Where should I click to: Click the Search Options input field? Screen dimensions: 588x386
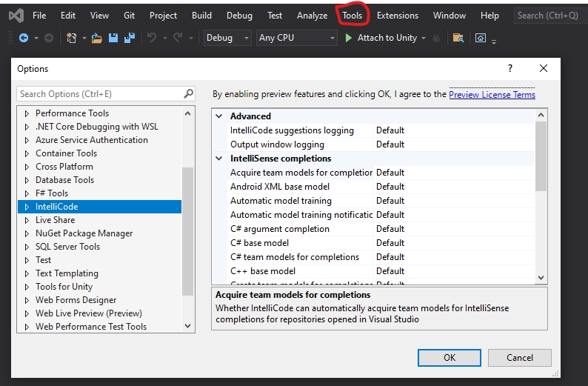coord(99,94)
